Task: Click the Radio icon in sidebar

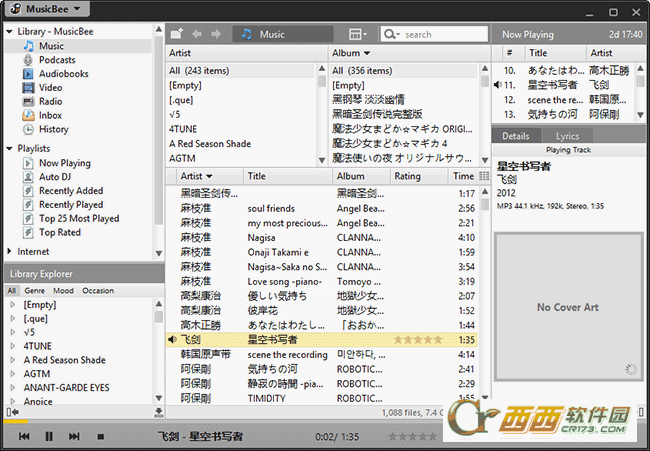Action: (x=28, y=102)
